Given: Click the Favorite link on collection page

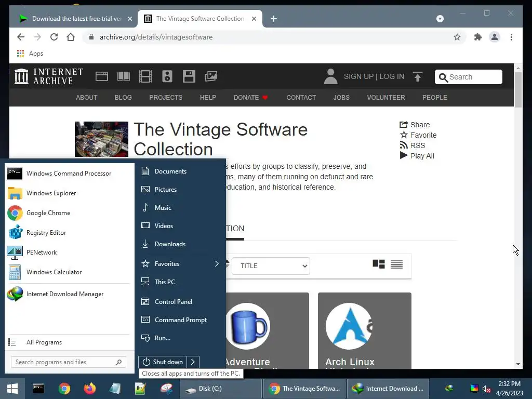Looking at the screenshot, I should tap(418, 135).
